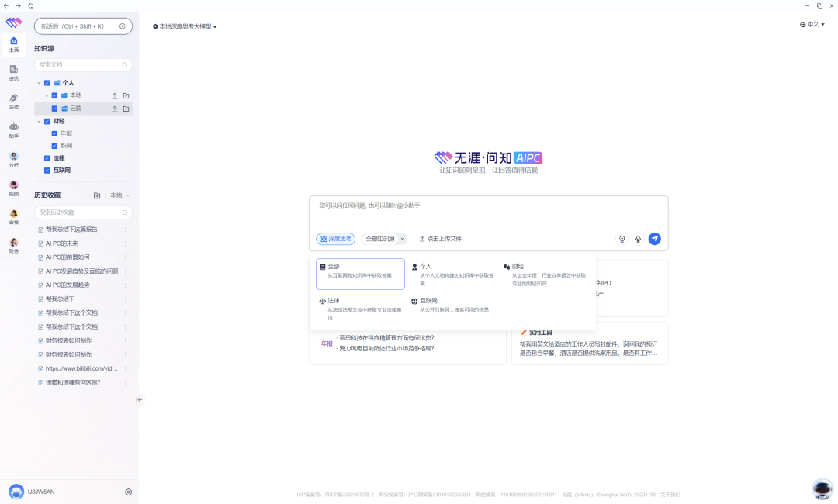Image resolution: width=838 pixels, height=504 pixels.
Task: Uncheck the 新闻 checkbox
Action: 54,146
